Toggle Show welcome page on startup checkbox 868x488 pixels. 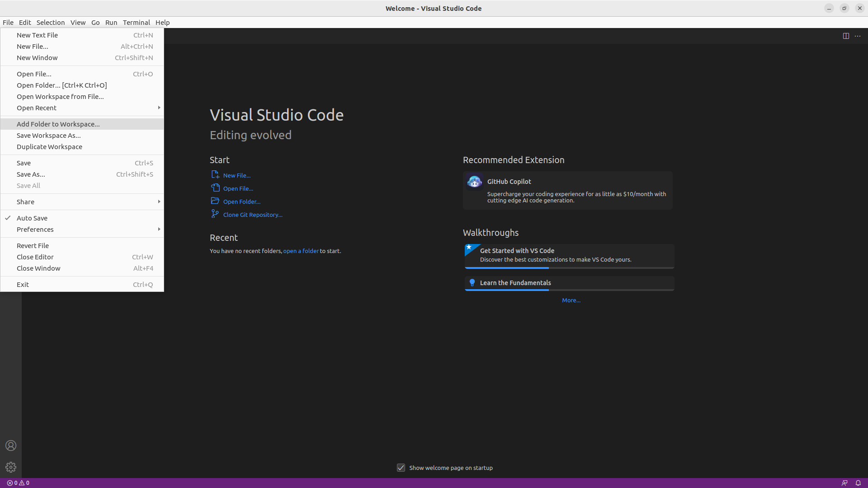point(401,468)
